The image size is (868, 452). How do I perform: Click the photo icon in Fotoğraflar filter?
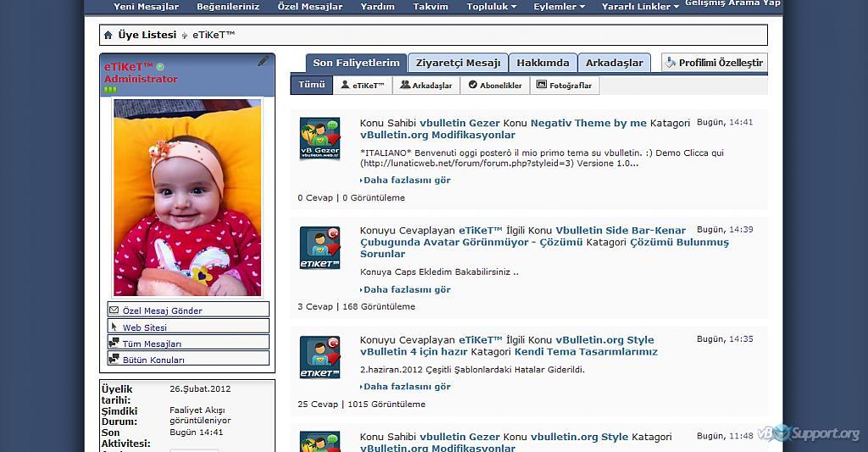(x=542, y=85)
